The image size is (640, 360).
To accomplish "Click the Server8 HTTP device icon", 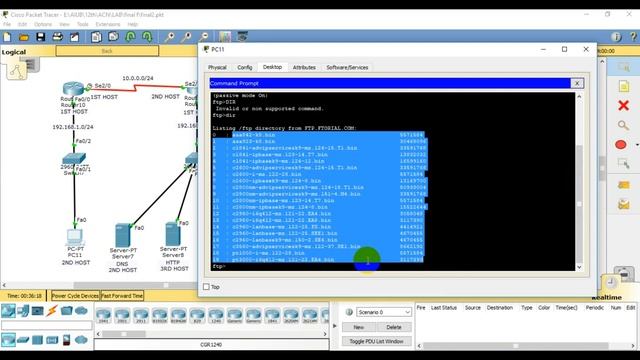I will 173,234.
